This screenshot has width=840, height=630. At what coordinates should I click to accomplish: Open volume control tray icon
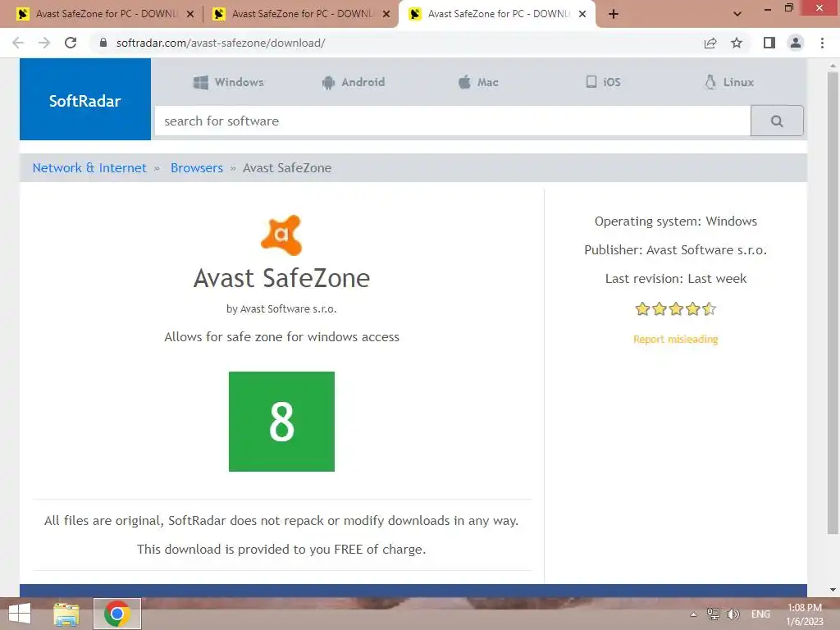tap(733, 614)
